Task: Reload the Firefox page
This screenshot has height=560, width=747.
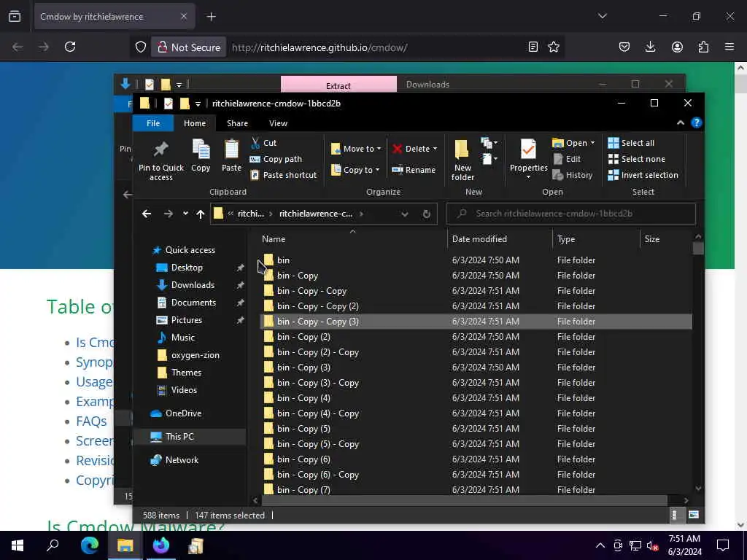Action: point(70,47)
